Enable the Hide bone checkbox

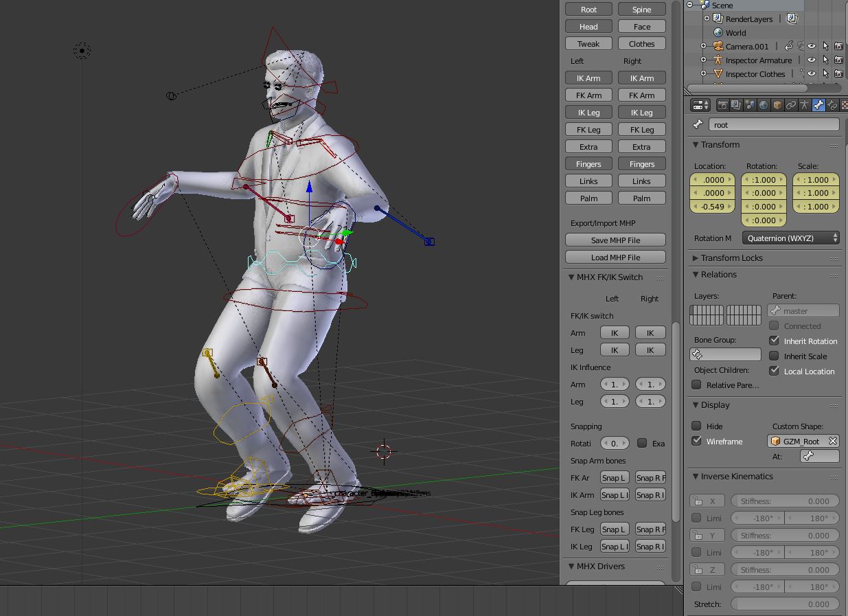(x=696, y=426)
